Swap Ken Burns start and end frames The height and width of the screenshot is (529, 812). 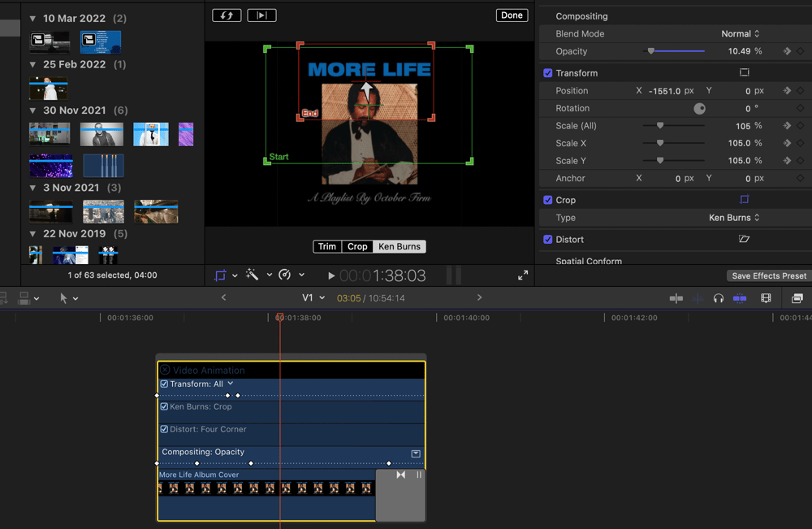click(227, 15)
